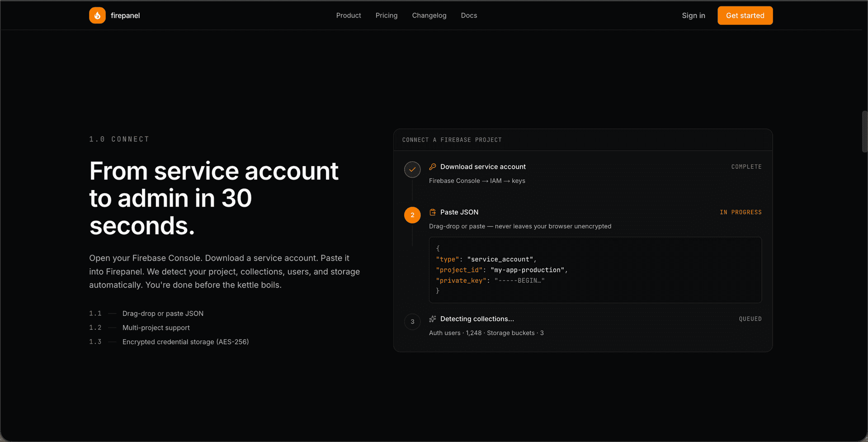The height and width of the screenshot is (442, 868).
Task: Click the Multi-project support feature
Action: pyautogui.click(x=156, y=328)
